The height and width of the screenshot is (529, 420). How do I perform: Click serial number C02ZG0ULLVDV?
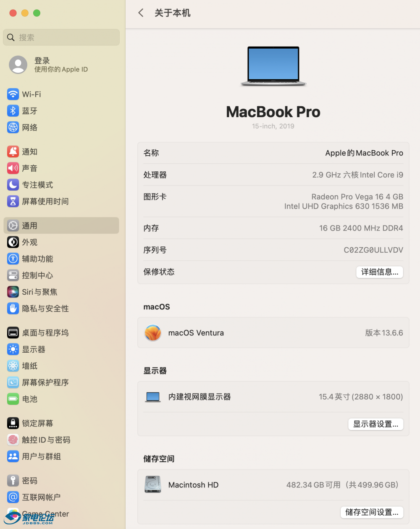pos(373,250)
